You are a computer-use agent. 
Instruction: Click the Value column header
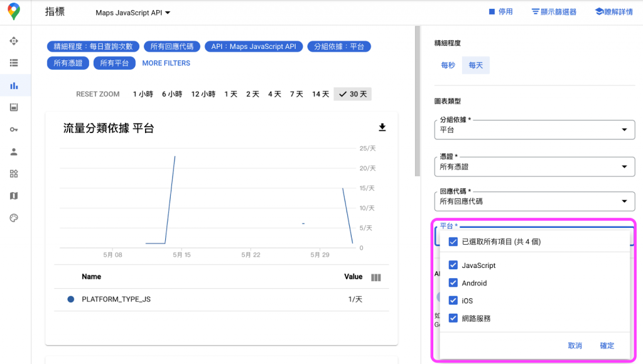coord(353,277)
